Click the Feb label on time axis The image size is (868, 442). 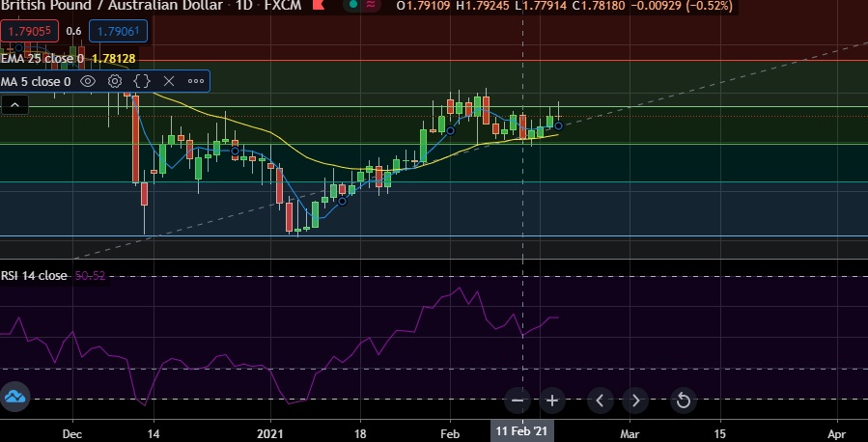450,434
